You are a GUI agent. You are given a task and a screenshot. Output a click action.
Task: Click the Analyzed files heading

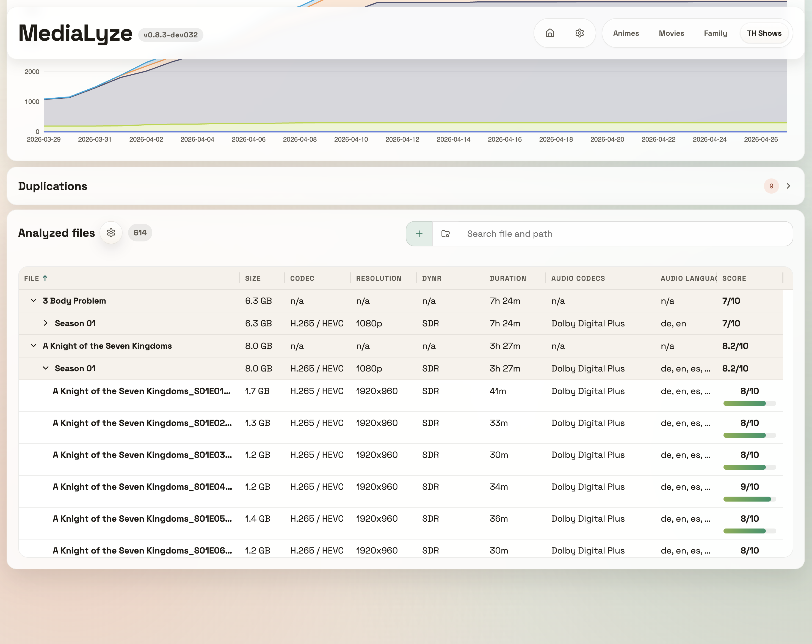57,233
